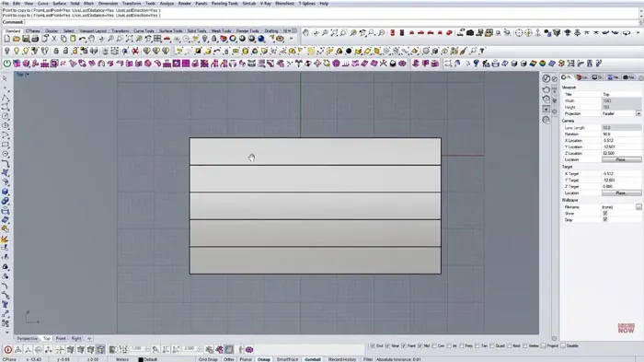Click the purple round icon in bottom toolbar

pos(249,350)
